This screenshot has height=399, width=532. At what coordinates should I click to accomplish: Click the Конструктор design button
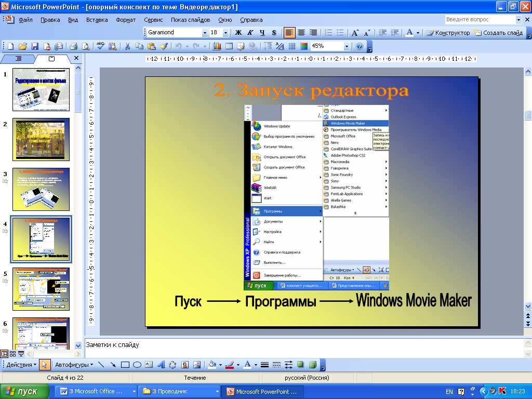(448, 33)
